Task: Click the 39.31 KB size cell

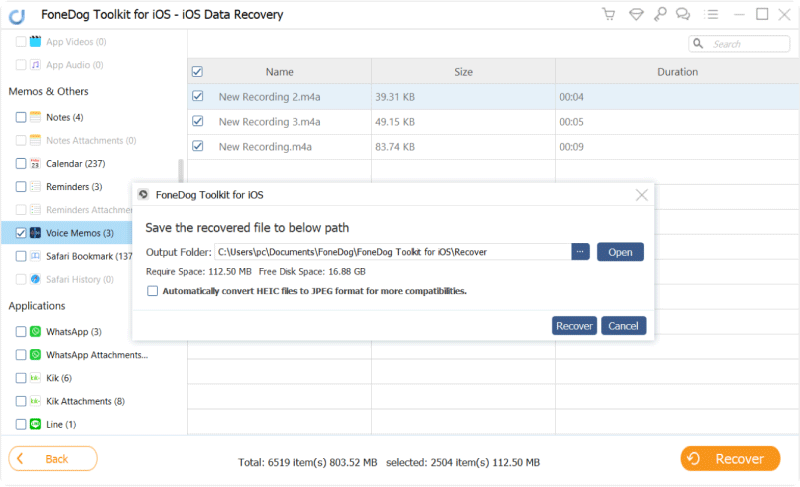Action: click(395, 97)
